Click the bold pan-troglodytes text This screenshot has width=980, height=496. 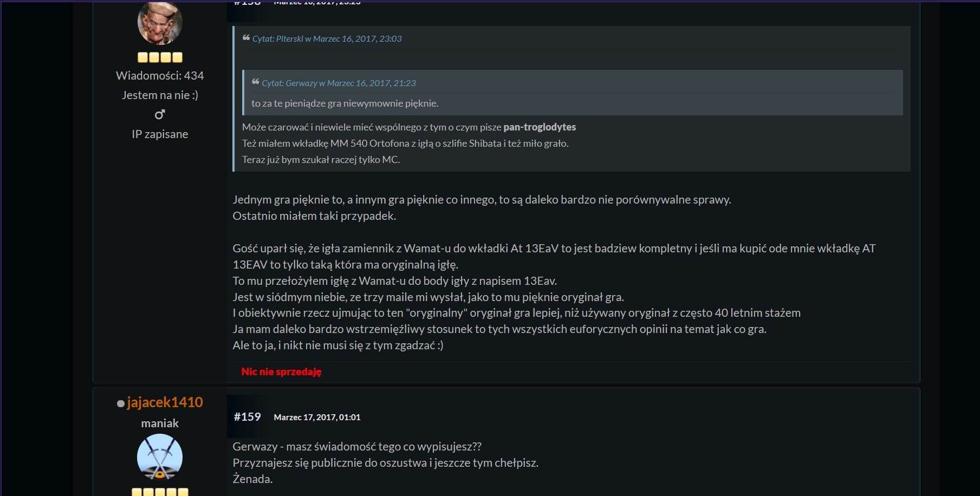tap(539, 127)
